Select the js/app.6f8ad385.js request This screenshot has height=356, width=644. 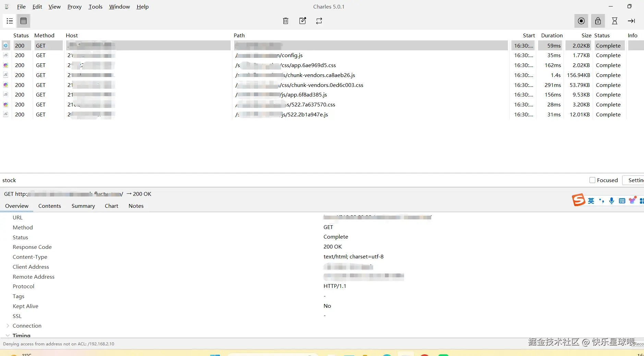(x=322, y=94)
